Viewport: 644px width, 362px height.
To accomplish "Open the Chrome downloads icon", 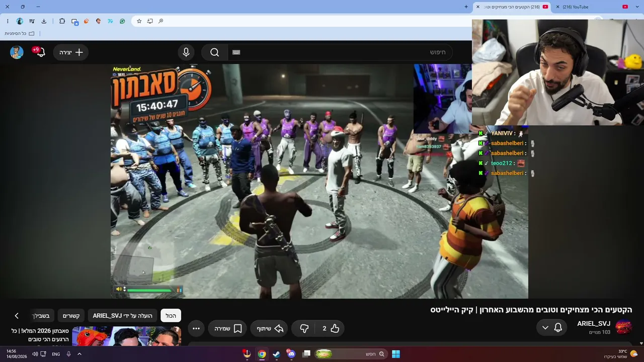I will click(x=44, y=21).
